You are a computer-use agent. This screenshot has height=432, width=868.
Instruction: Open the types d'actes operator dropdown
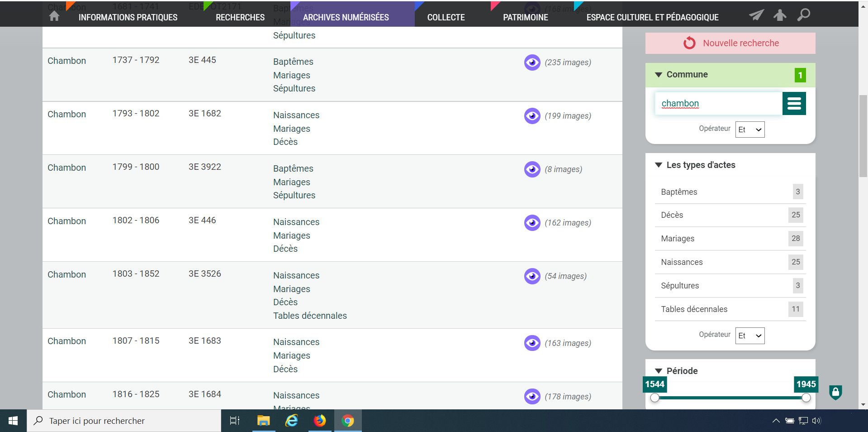(749, 336)
